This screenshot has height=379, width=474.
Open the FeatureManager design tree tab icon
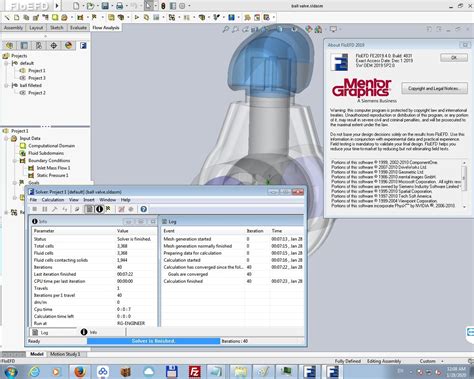(x=9, y=45)
